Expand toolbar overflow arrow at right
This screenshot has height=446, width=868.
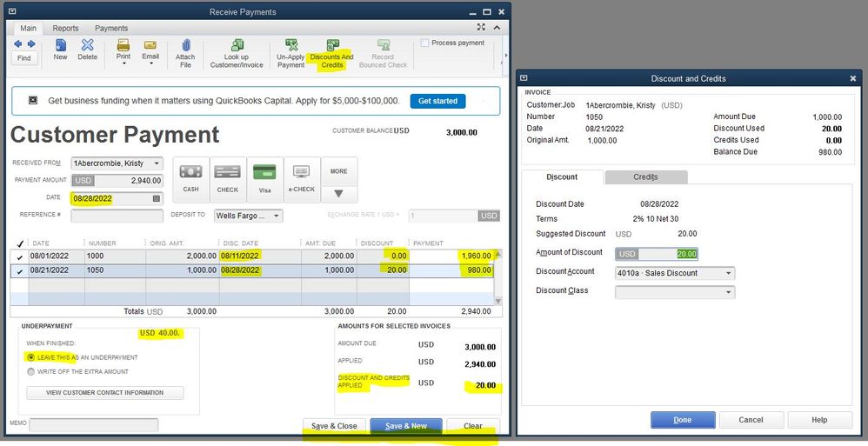point(504,54)
